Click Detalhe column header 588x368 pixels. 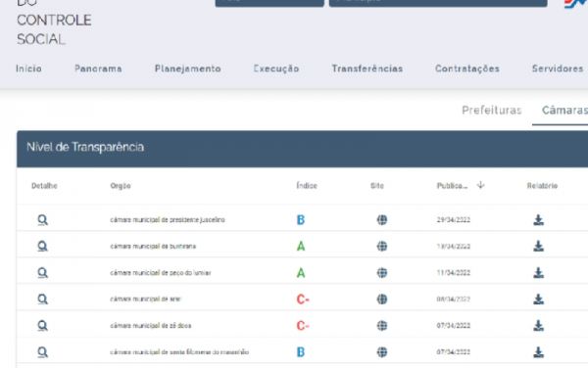pos(44,186)
